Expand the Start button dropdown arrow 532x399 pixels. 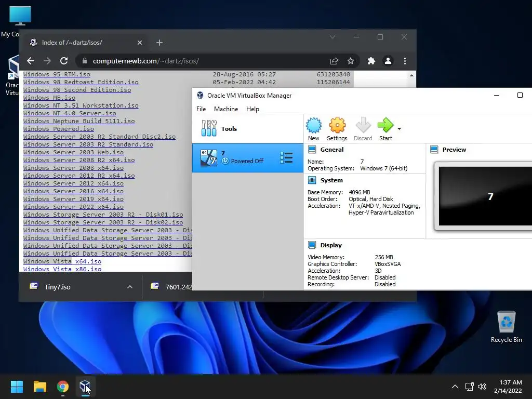point(400,129)
